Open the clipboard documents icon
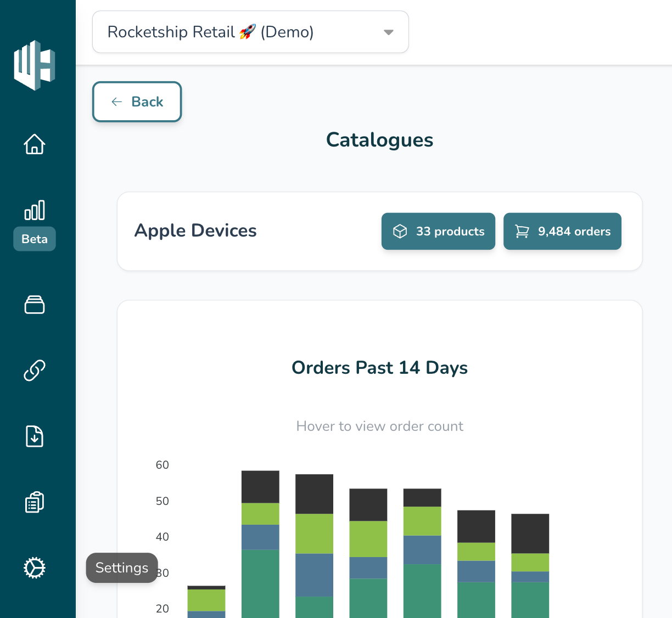 [35, 502]
